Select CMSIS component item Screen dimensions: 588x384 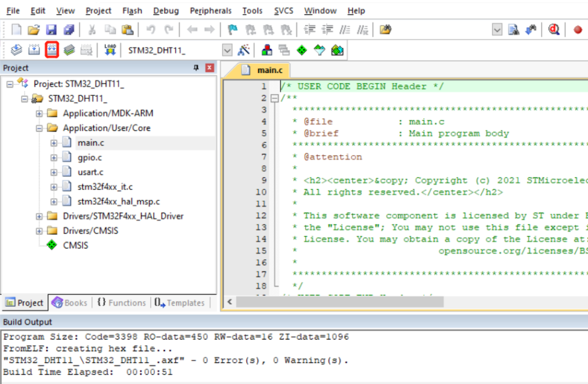point(75,245)
